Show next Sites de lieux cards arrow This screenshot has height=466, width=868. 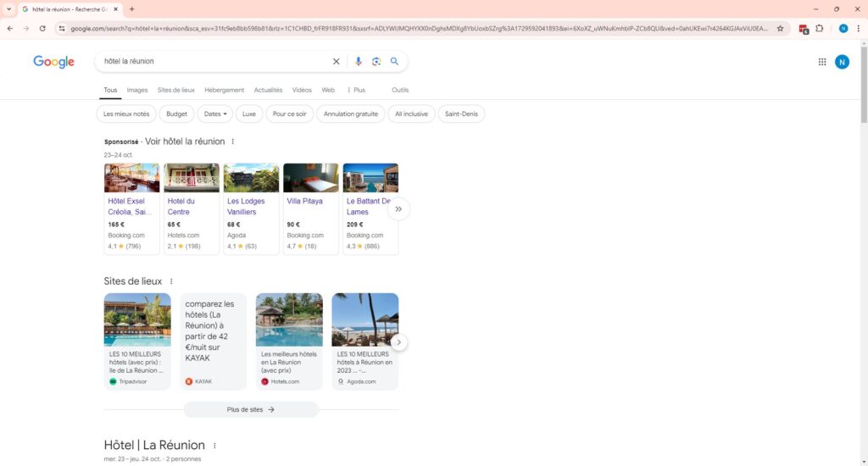(398, 342)
